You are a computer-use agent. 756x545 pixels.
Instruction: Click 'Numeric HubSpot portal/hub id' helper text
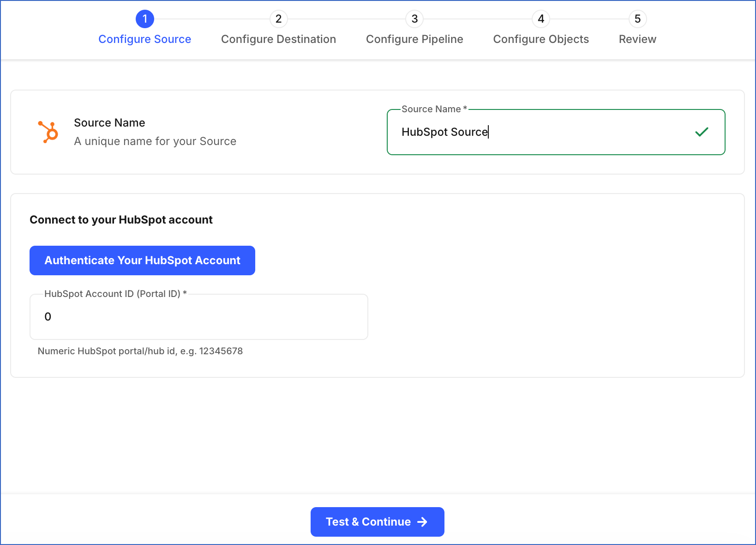click(140, 351)
